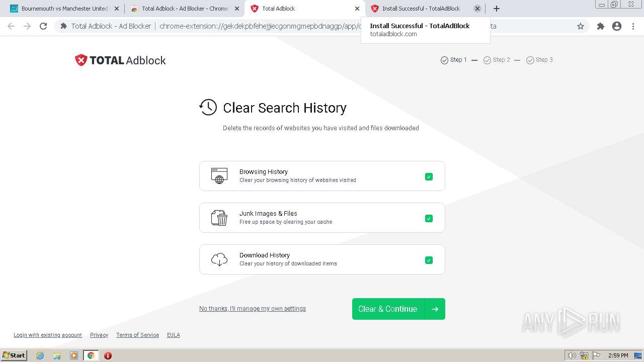Launch Internet Explorer from taskbar

pyautogui.click(x=40, y=355)
